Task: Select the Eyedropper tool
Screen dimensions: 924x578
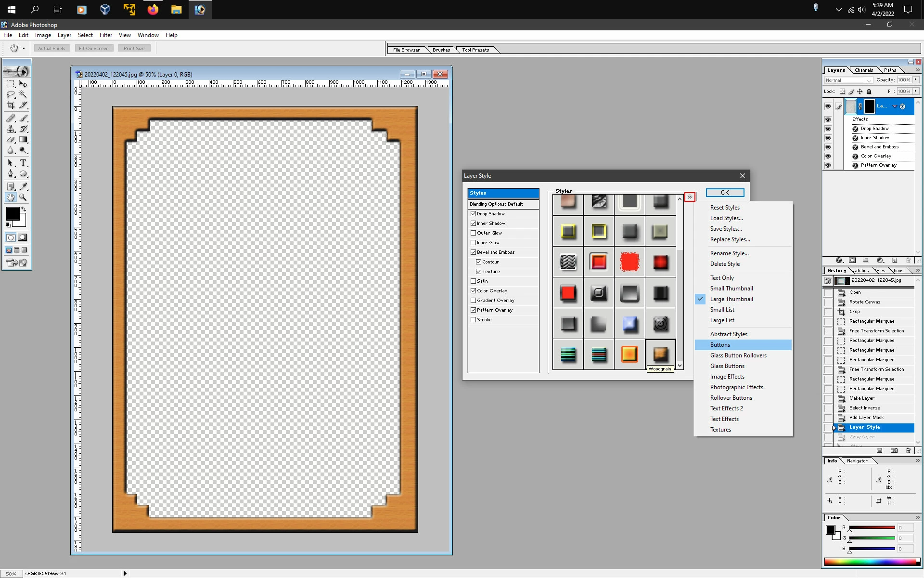Action: coord(23,186)
